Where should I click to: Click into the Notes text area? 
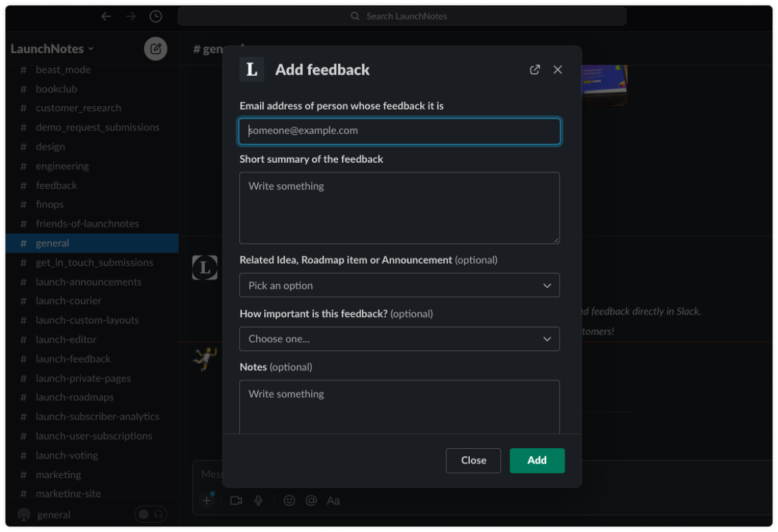[x=399, y=407]
